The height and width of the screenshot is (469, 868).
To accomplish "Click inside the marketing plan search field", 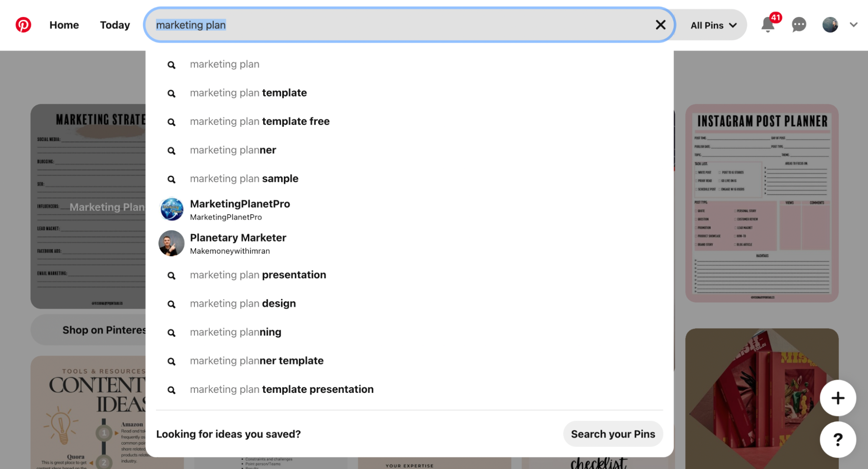I will click(399, 25).
